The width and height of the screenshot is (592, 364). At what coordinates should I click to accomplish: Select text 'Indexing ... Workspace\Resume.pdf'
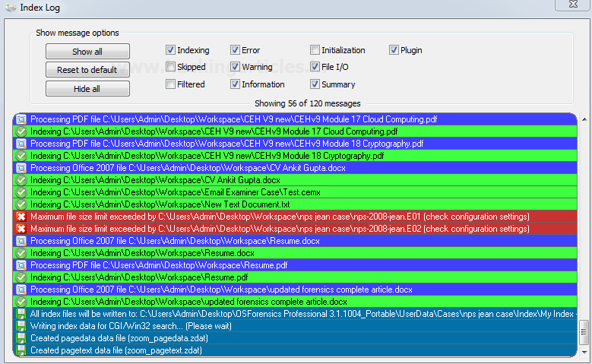pyautogui.click(x=139, y=277)
